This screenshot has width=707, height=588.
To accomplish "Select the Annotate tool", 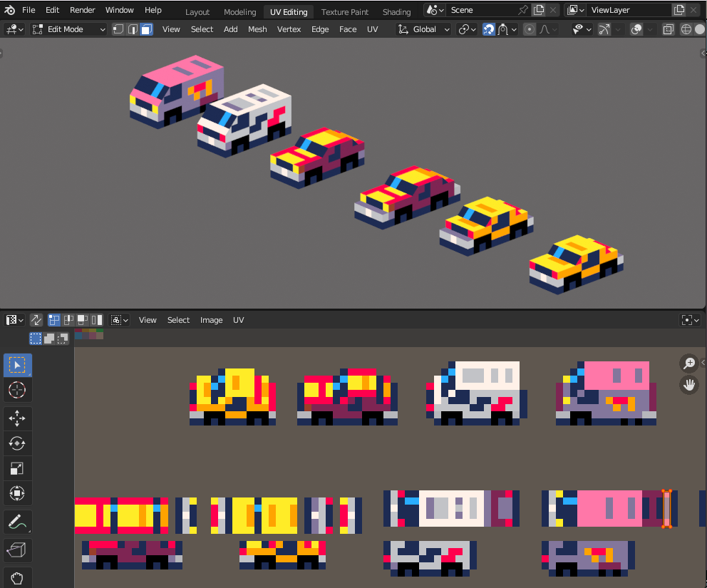I will [x=17, y=522].
